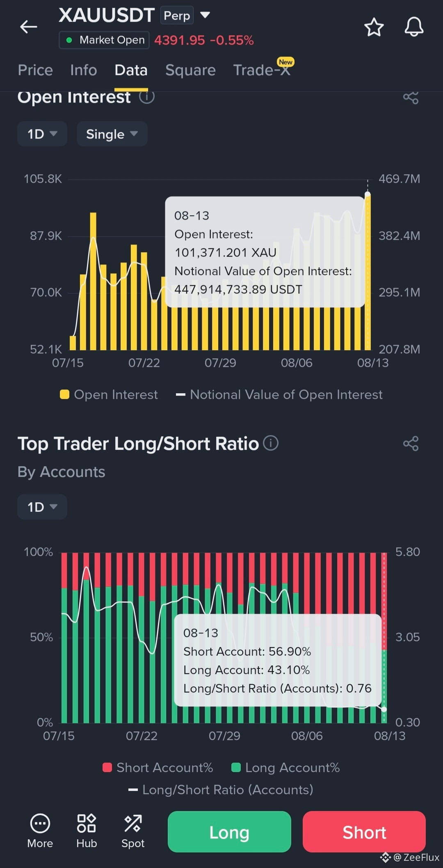The image size is (443, 868).
Task: Toggle Short Account% legend series
Action: 158,768
